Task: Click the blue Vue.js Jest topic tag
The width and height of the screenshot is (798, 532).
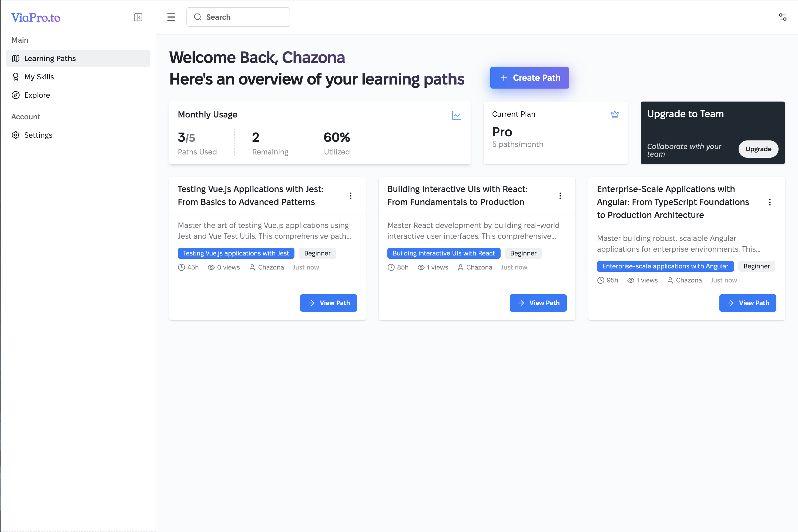Action: tap(236, 254)
